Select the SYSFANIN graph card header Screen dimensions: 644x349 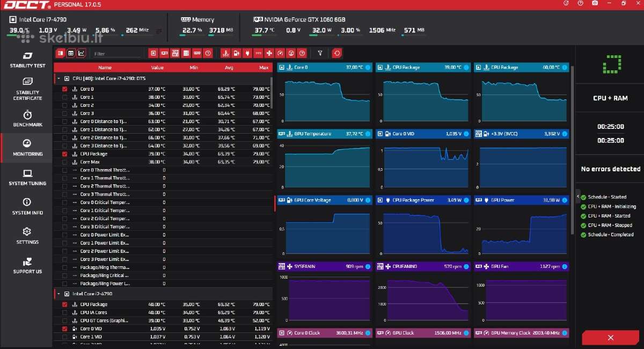324,266
